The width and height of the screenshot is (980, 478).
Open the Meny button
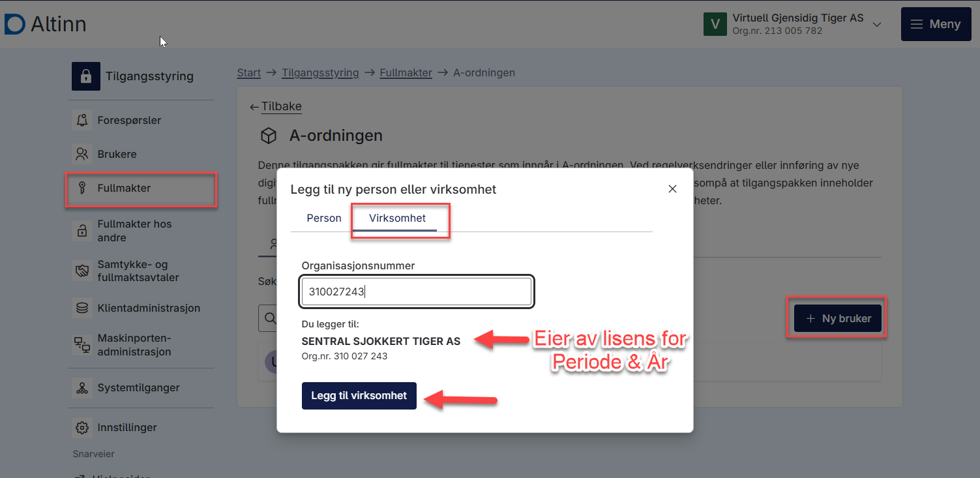936,24
